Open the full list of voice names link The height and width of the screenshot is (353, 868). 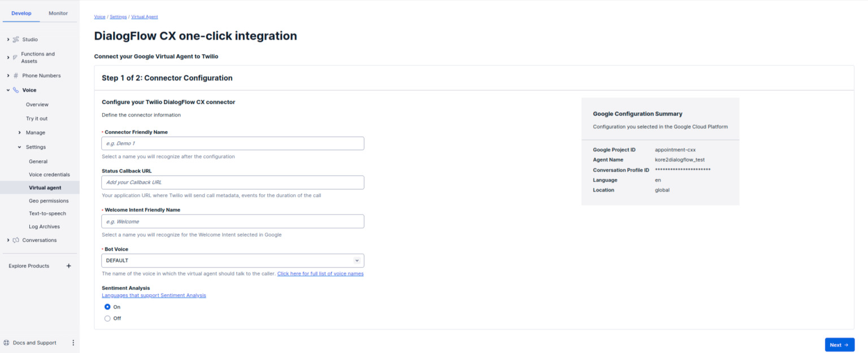pyautogui.click(x=320, y=273)
